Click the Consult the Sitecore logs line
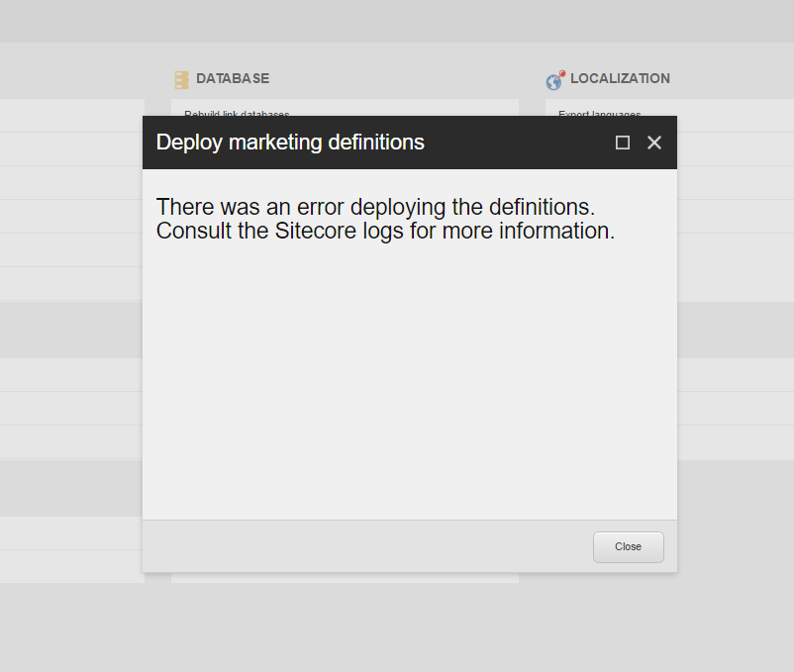Image resolution: width=794 pixels, height=672 pixels. [x=385, y=232]
